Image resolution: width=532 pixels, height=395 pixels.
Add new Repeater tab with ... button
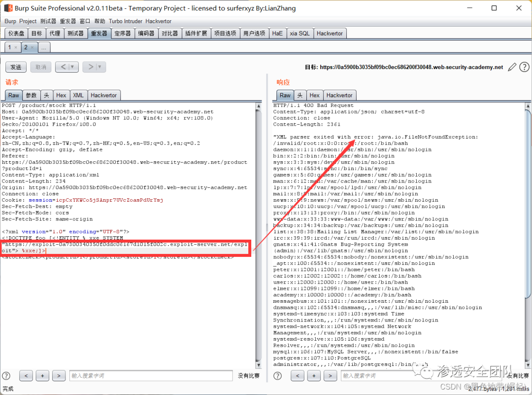click(44, 47)
